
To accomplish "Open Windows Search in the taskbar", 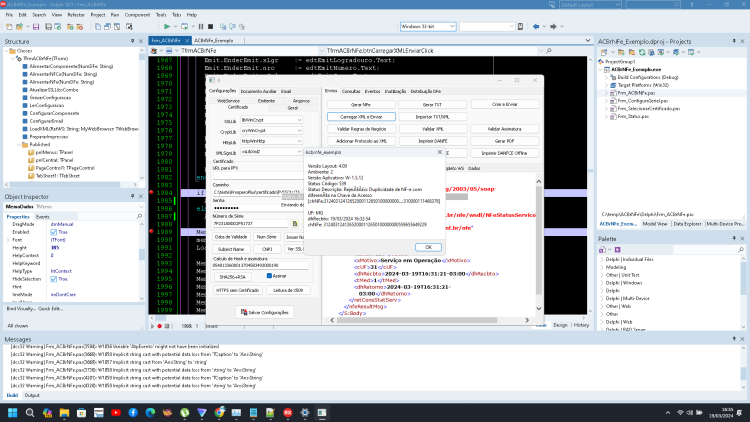I will (30, 412).
